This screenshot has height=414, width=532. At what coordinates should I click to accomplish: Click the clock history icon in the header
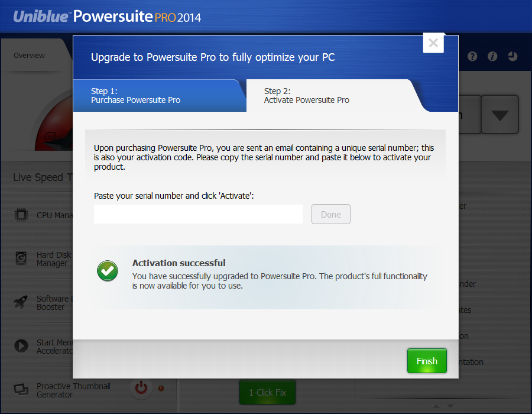(x=512, y=56)
